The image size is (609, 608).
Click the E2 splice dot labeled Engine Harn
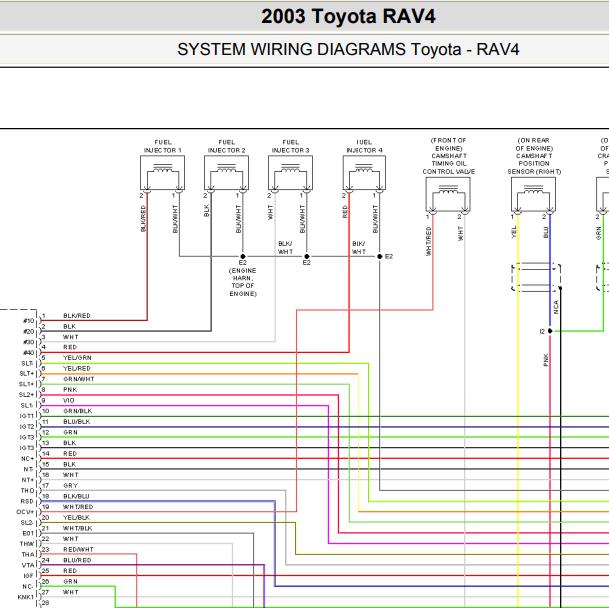coord(243,256)
